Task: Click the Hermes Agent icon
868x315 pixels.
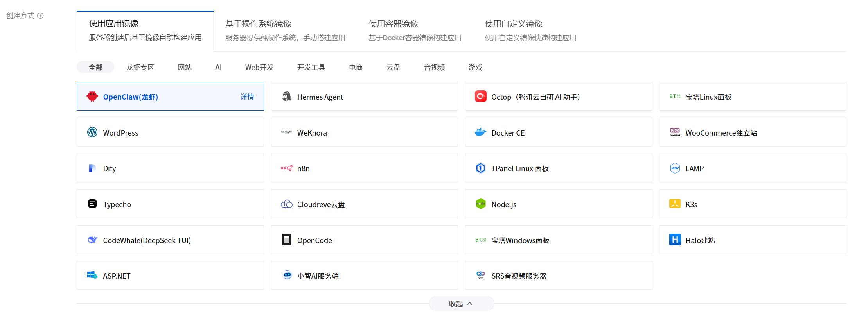Action: tap(287, 96)
